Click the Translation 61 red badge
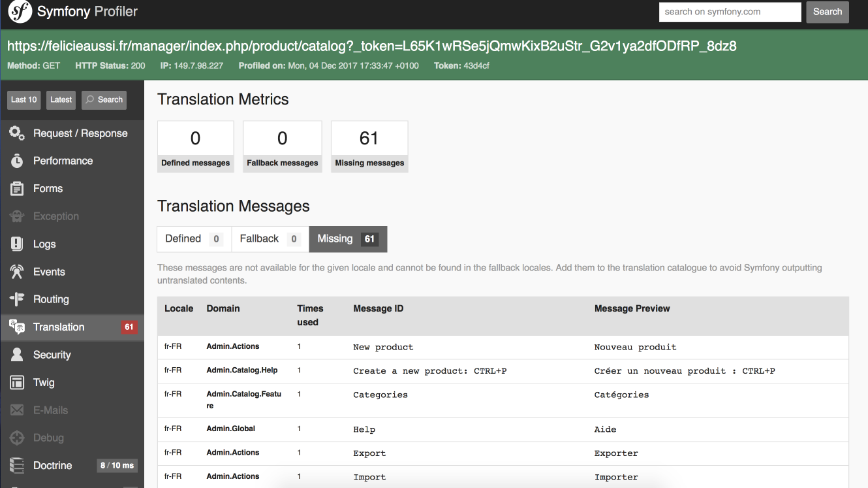The height and width of the screenshot is (488, 868). [129, 327]
